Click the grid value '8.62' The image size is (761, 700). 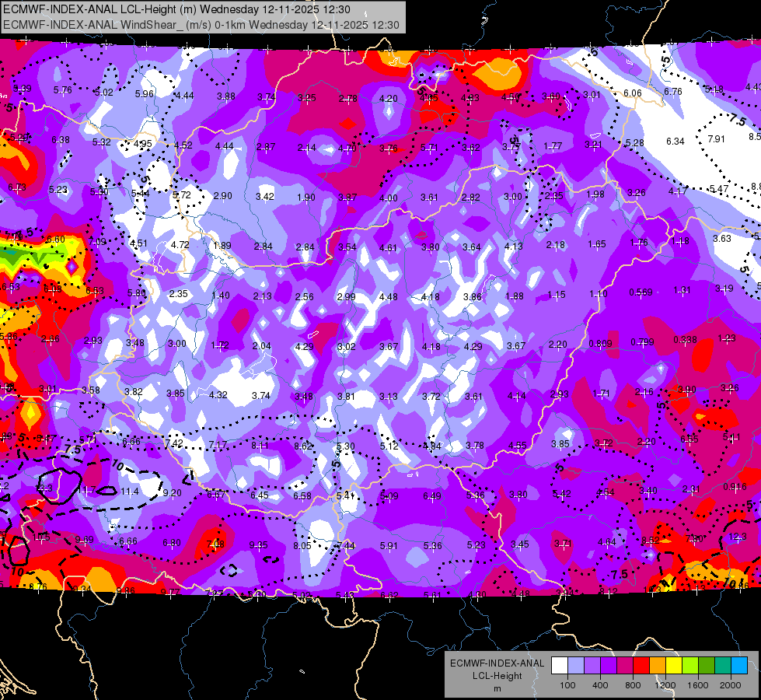303,446
